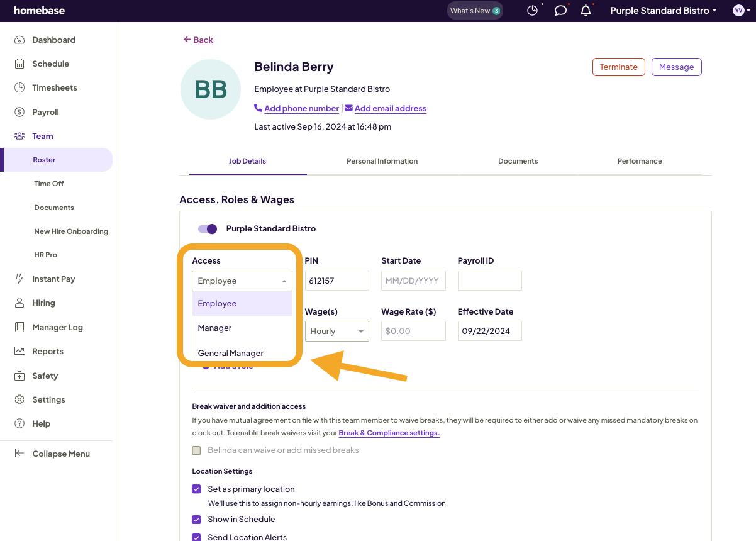Screen dimensions: 756x541
Task: Click the Payroll ID input field
Action: [x=489, y=281]
